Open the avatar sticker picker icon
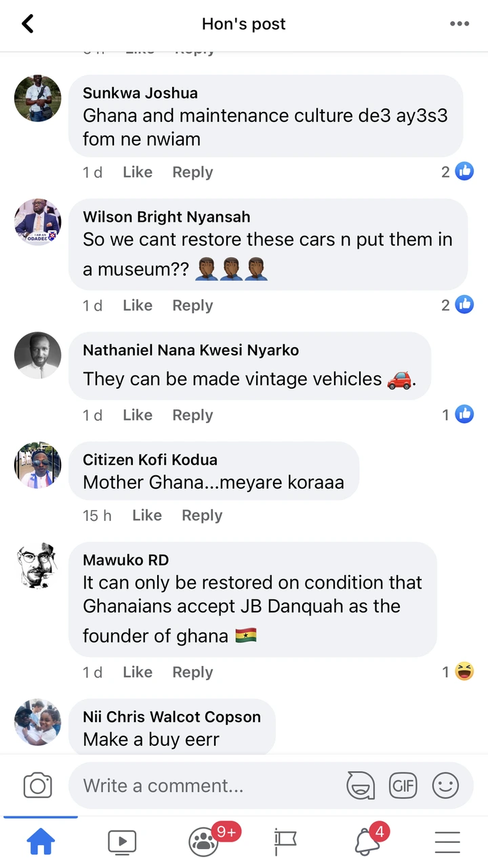This screenshot has width=488, height=868. tap(361, 786)
